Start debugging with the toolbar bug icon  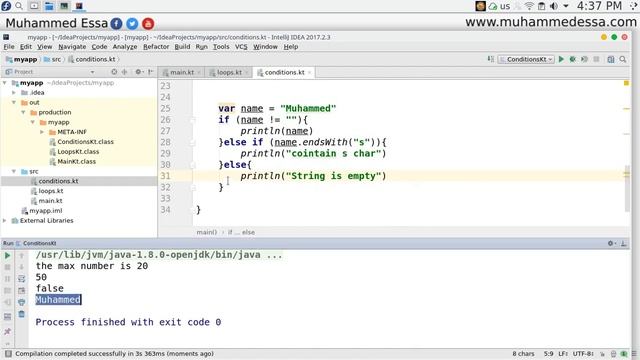[573, 59]
